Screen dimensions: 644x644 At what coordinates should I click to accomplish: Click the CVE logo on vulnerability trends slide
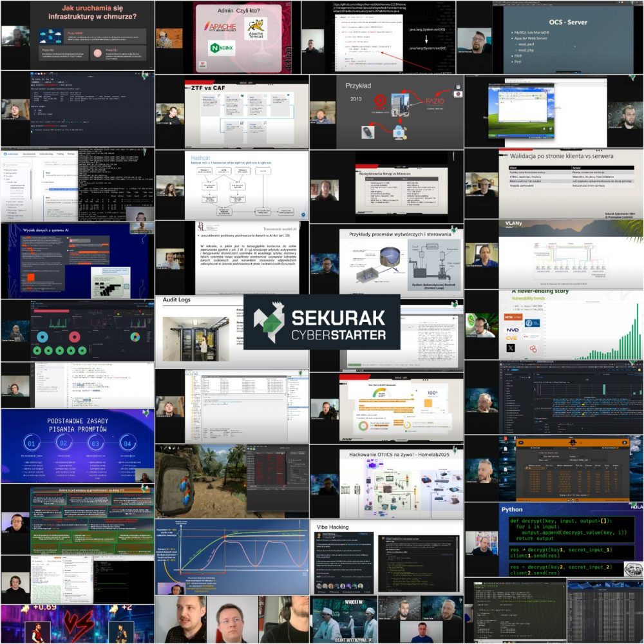[x=511, y=338]
